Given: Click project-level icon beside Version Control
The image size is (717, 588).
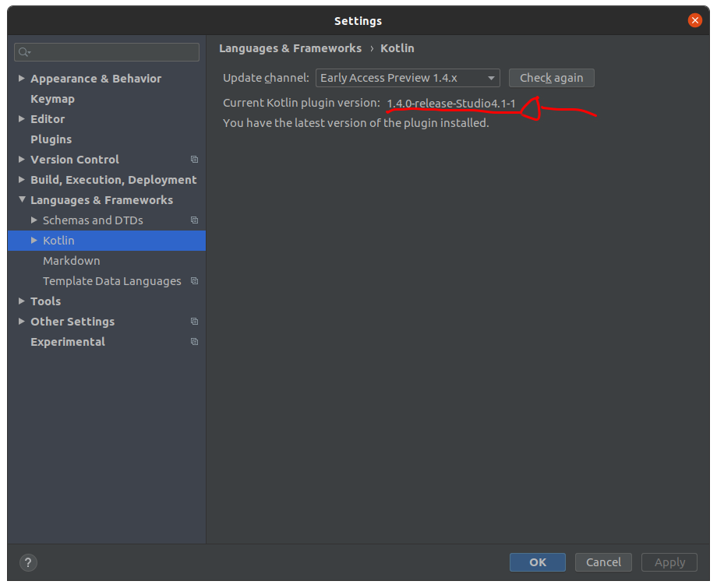Looking at the screenshot, I should (x=194, y=160).
